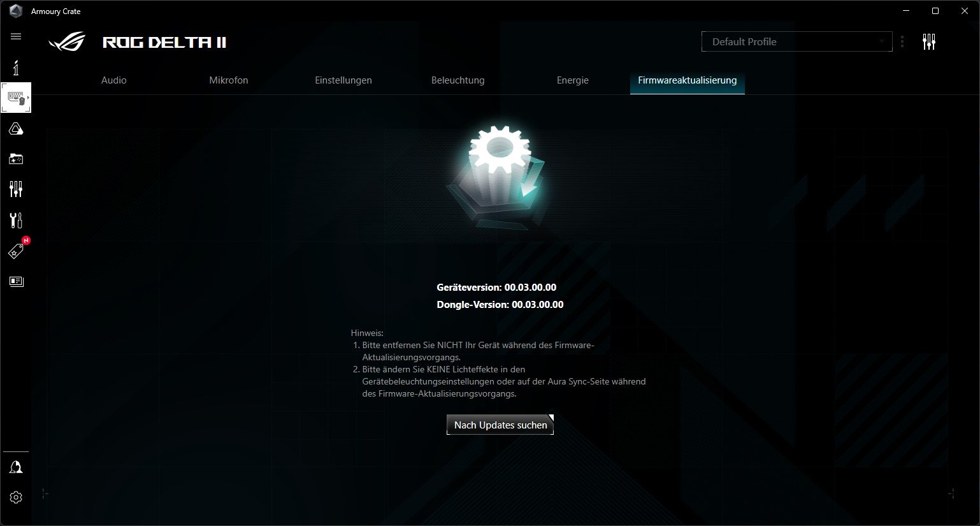Open the News page icon in sidebar
Screen dimensions: 980x526
[x=16, y=281]
